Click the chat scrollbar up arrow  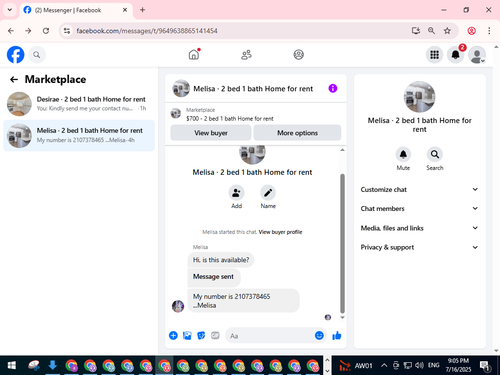342,150
